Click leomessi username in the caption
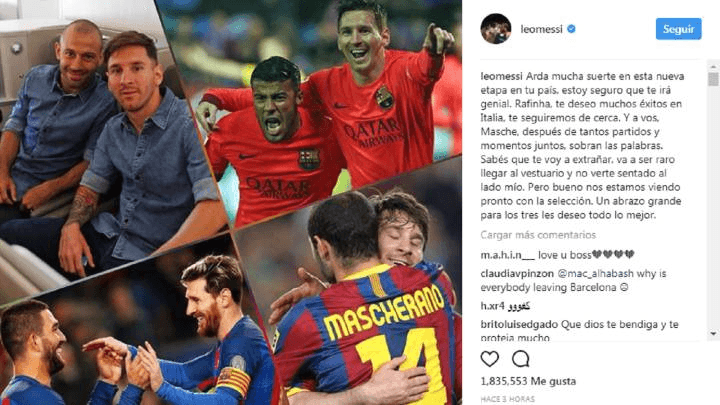The height and width of the screenshot is (405, 720). point(501,76)
